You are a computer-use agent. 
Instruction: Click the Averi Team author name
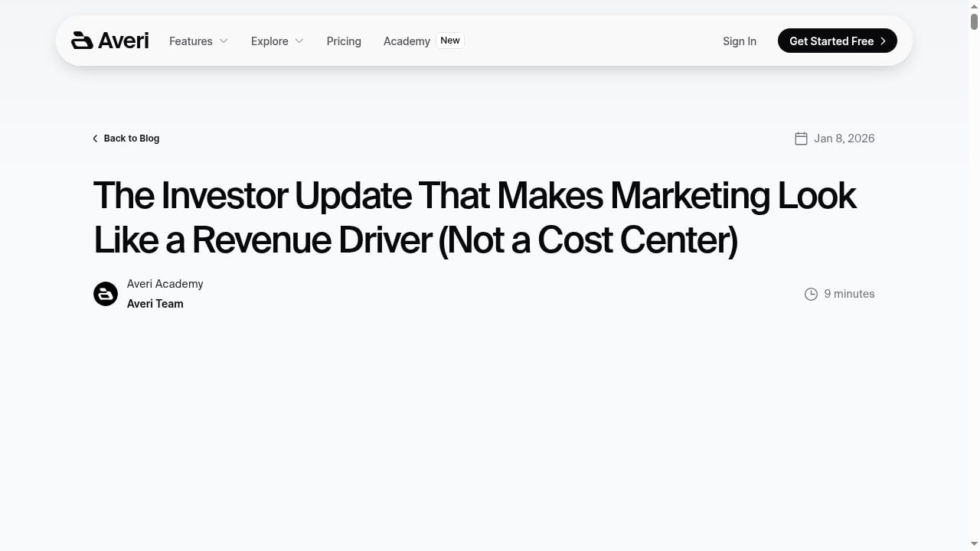click(x=155, y=304)
